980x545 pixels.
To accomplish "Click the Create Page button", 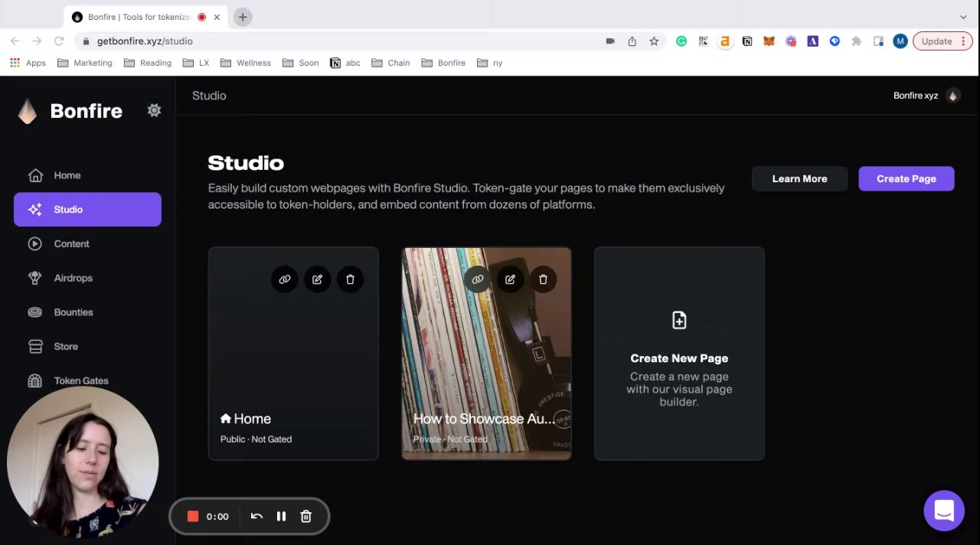I will (906, 178).
